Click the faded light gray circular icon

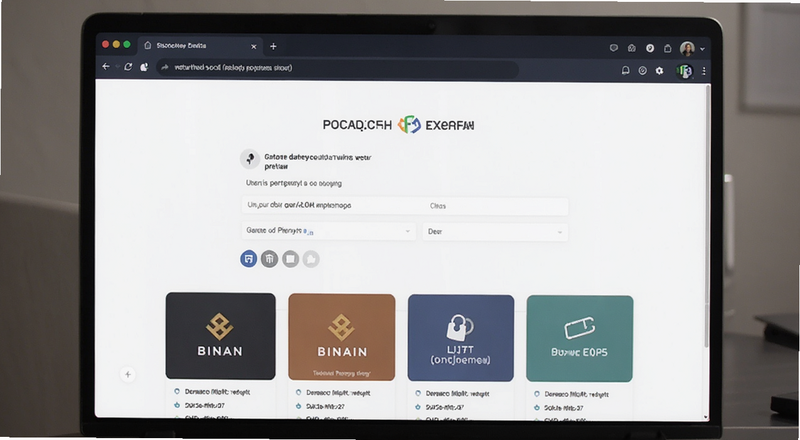(x=311, y=259)
